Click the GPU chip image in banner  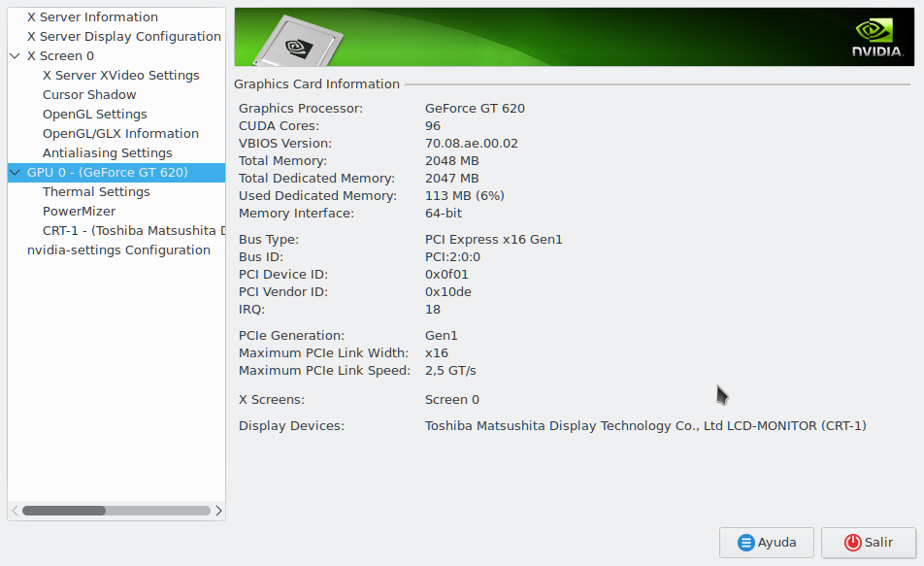click(x=298, y=42)
